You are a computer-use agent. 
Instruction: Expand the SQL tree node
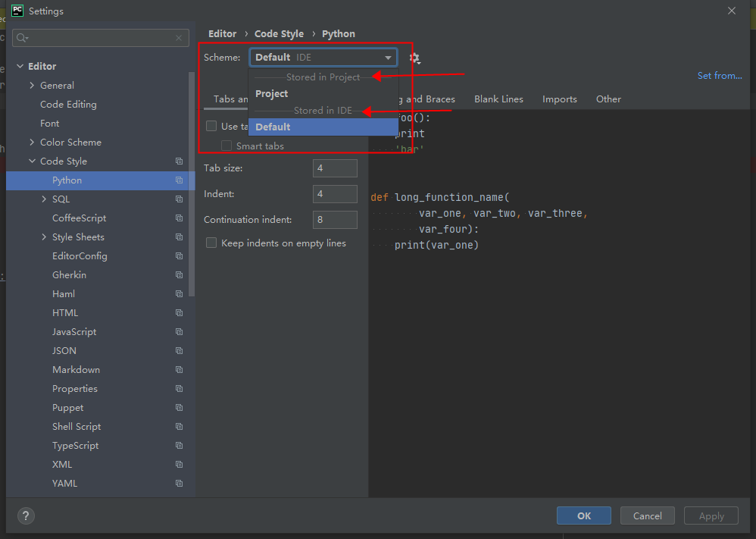pos(44,199)
